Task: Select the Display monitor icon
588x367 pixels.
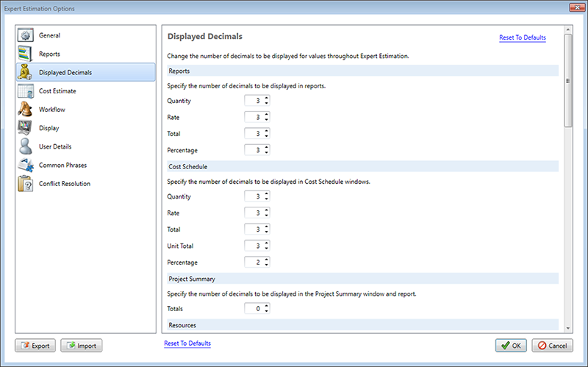Action: 26,128
